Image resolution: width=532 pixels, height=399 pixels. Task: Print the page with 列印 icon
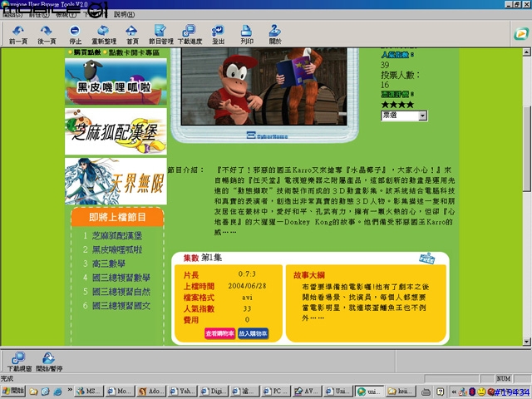click(247, 34)
